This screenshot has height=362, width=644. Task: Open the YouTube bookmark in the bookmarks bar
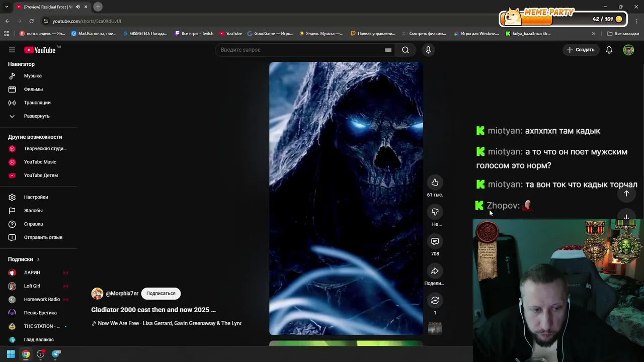pyautogui.click(x=230, y=34)
